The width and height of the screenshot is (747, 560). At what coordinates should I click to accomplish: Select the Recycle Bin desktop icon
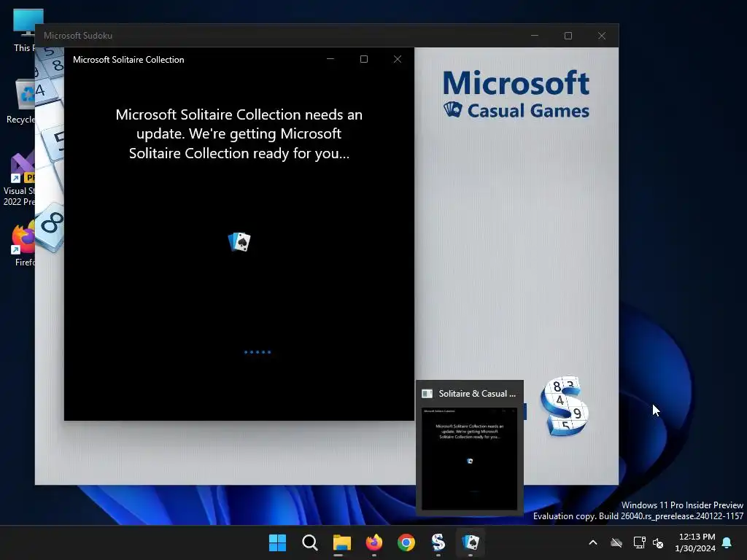pyautogui.click(x=21, y=101)
